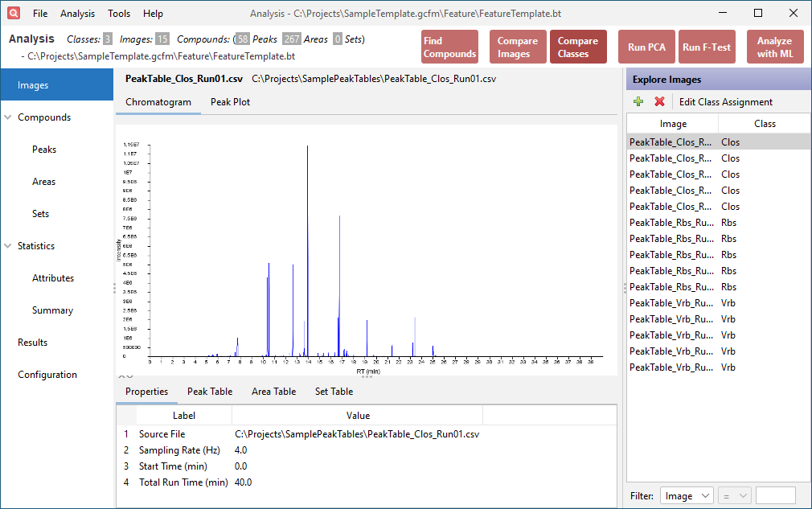Click the filter text input field

(777, 495)
